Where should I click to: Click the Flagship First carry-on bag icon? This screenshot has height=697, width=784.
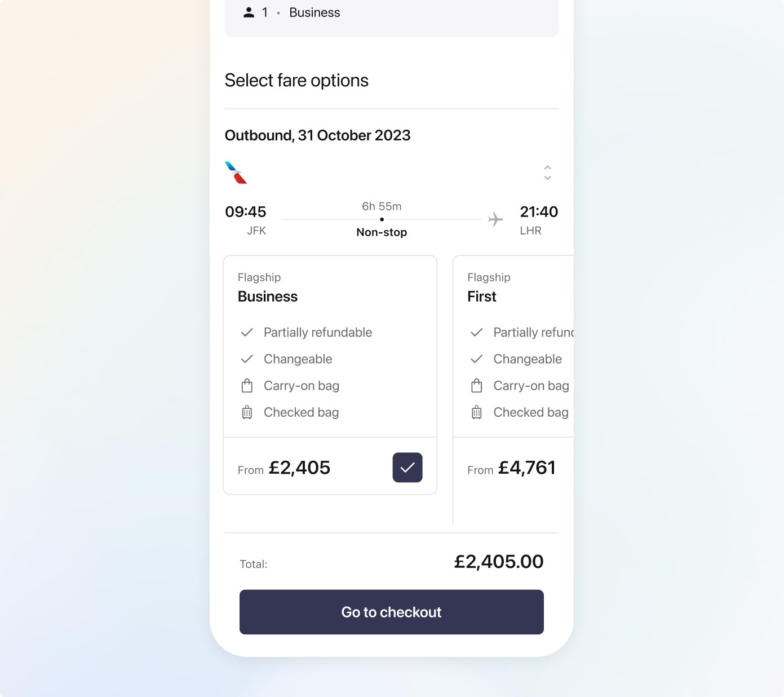(x=477, y=386)
